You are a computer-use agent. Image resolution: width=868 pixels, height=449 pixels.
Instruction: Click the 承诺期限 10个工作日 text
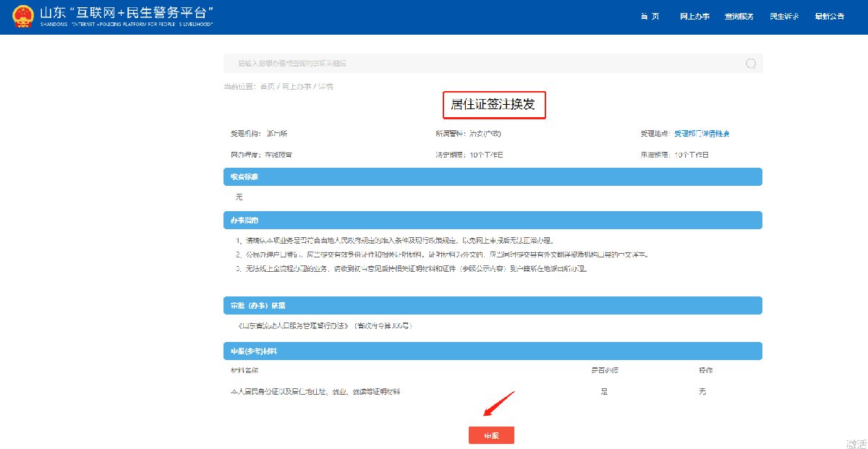click(674, 155)
